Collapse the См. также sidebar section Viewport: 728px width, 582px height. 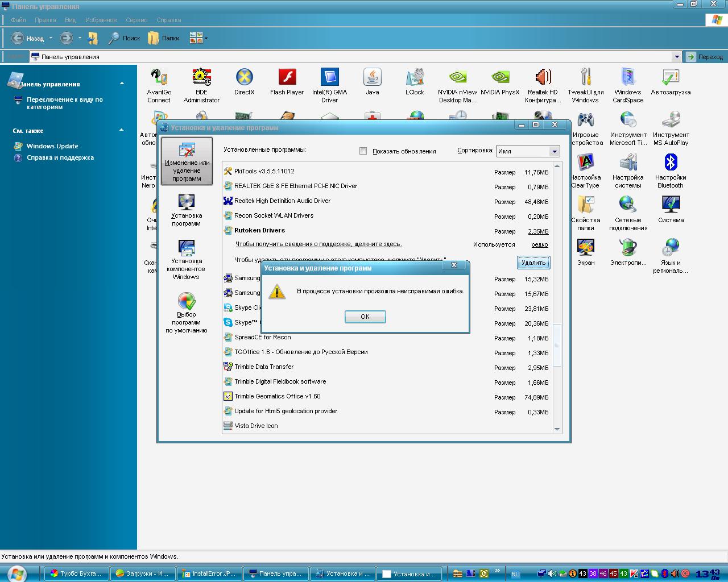pos(122,130)
